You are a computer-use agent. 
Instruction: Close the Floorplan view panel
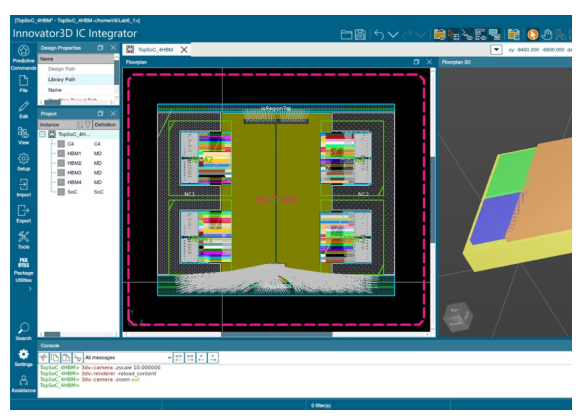(429, 62)
